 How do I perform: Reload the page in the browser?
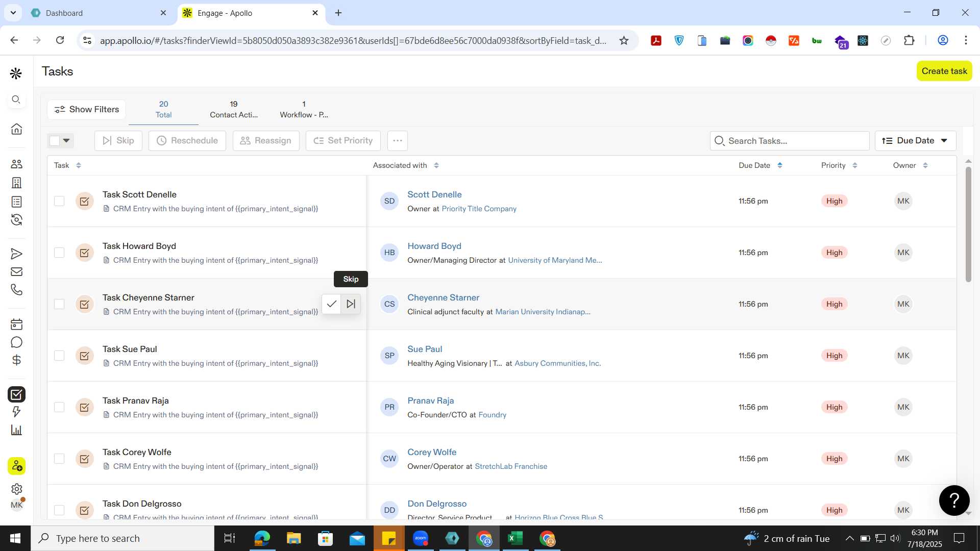60,40
